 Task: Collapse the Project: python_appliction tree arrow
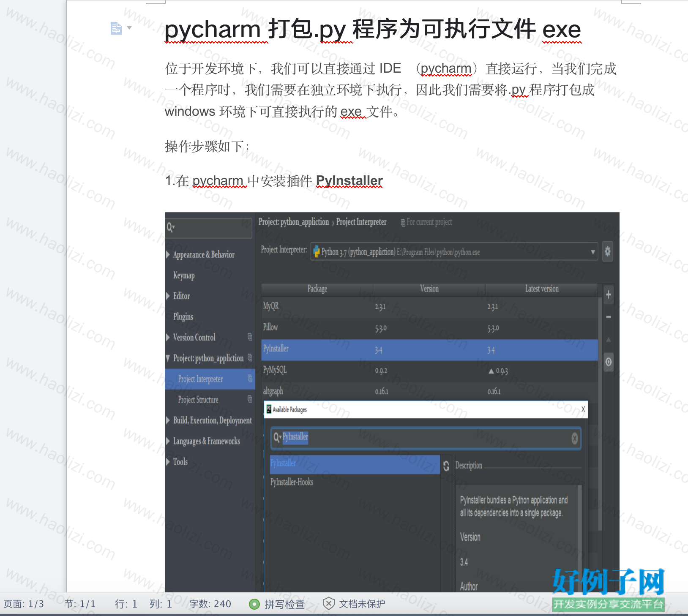[168, 358]
